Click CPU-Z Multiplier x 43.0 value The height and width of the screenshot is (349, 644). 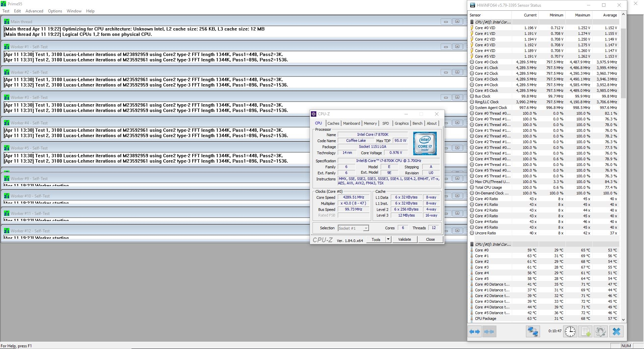click(x=354, y=203)
